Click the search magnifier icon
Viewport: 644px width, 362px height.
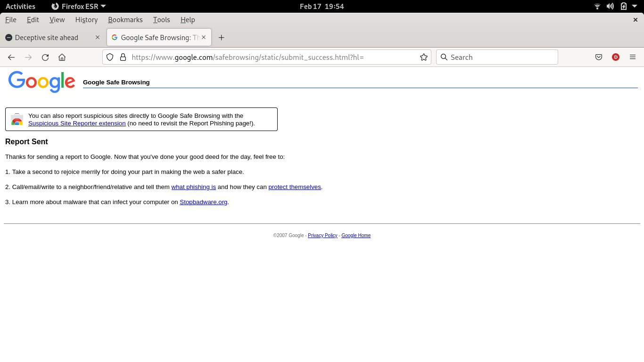coord(444,57)
